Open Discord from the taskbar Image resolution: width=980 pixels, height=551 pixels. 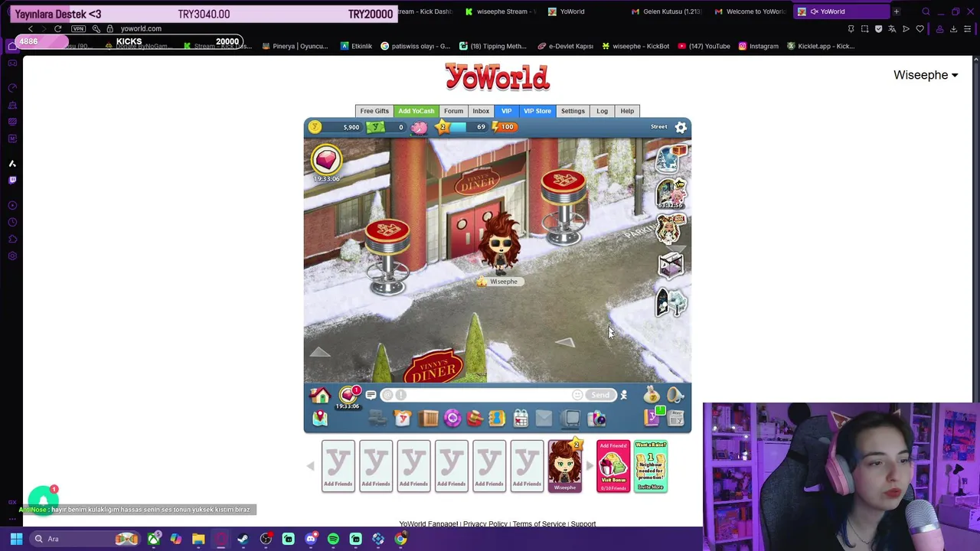[x=311, y=539]
